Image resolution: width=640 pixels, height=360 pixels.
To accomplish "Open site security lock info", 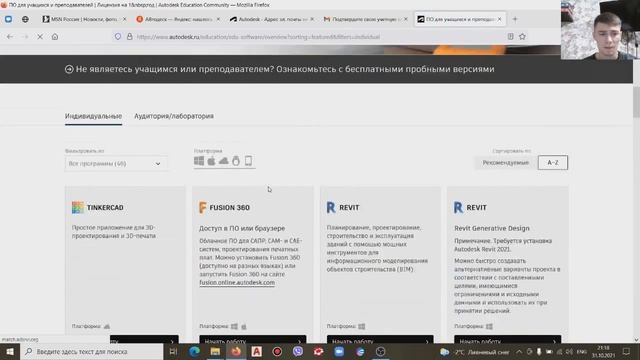I will 129,37.
